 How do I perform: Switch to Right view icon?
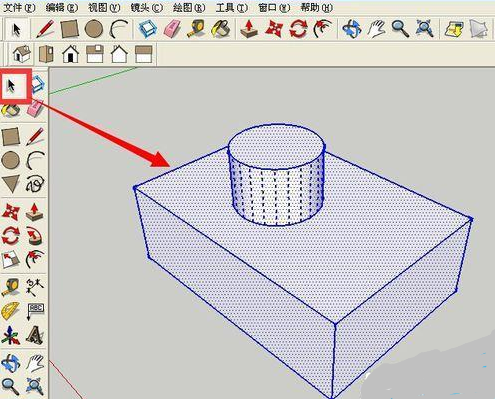95,54
